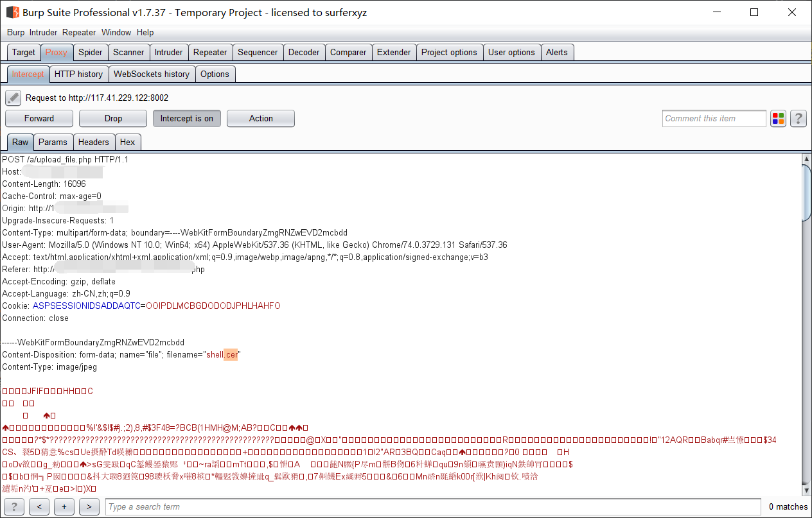Viewport: 812px width, 518px height.
Task: Open the Intruder tool tab
Action: coord(169,53)
